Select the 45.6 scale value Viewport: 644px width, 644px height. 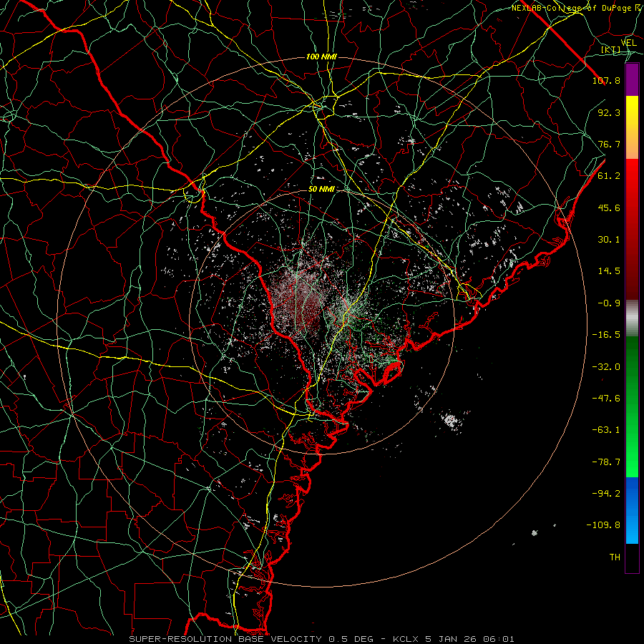[x=609, y=208]
